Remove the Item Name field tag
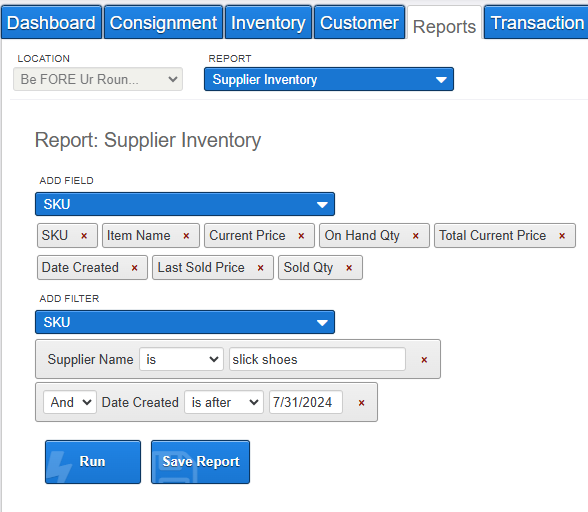This screenshot has height=512, width=588. point(186,236)
